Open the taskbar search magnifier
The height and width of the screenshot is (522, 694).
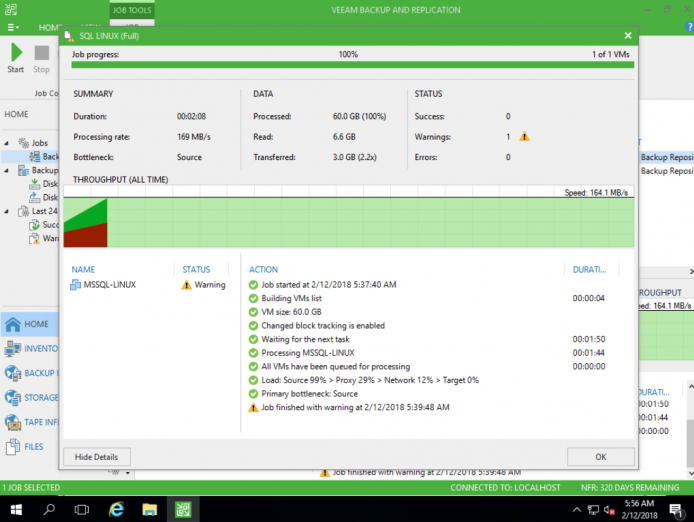pos(49,510)
